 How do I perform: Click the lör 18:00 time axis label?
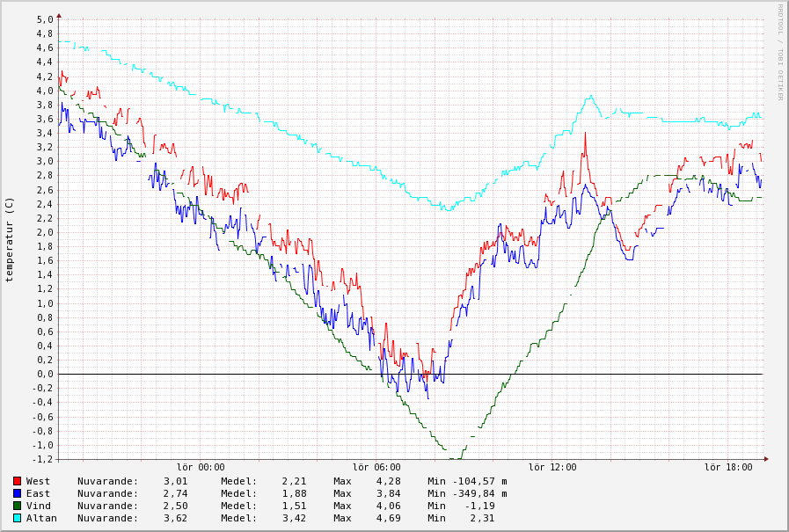click(728, 468)
